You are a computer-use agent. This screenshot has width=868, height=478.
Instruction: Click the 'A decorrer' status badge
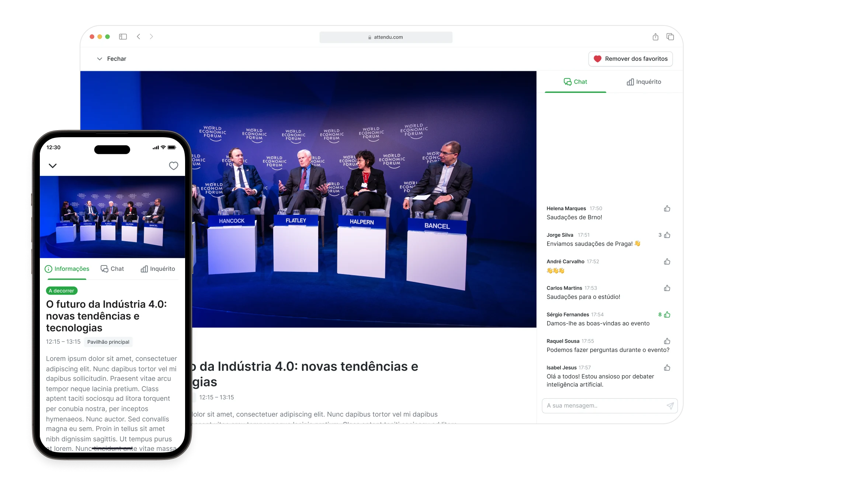click(x=62, y=291)
